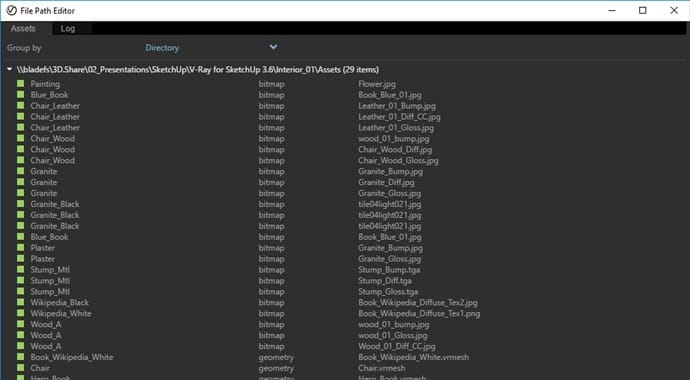
Task: Click green status square of Leather_01_Diff_CC.jpg row
Action: pos(21,117)
